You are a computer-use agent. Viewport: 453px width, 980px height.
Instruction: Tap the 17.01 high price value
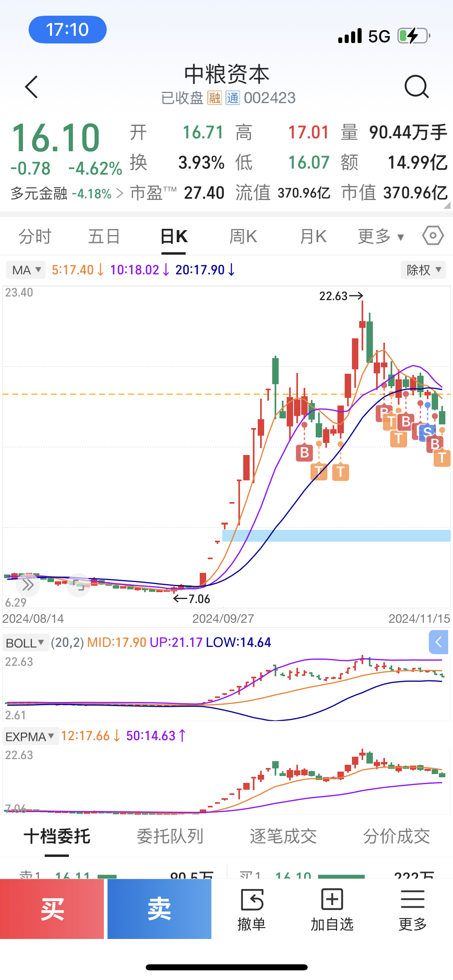(308, 133)
